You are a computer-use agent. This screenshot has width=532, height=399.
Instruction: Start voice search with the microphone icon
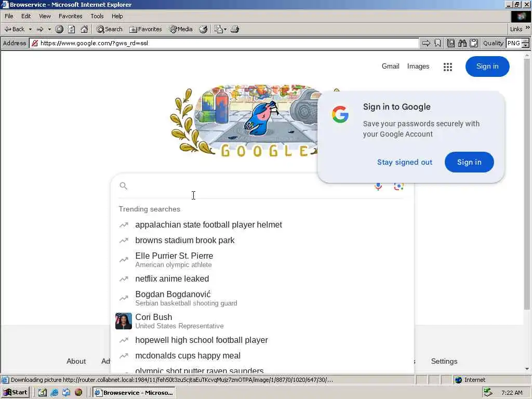point(378,186)
